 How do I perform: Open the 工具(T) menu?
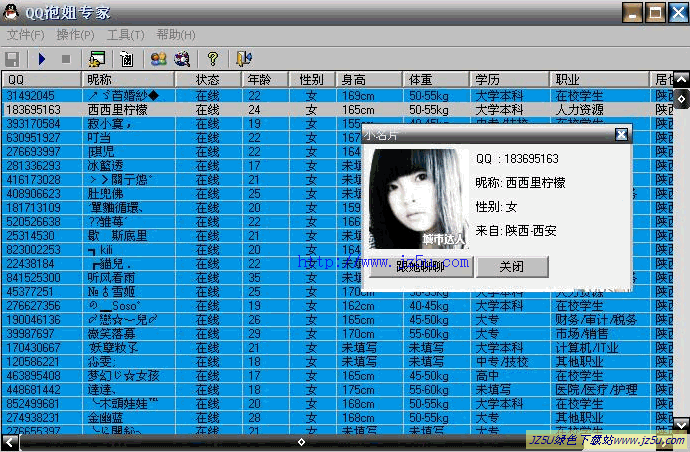(125, 35)
